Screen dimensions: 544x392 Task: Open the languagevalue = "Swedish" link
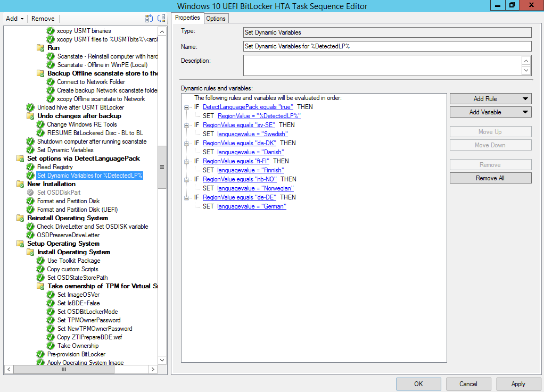252,134
